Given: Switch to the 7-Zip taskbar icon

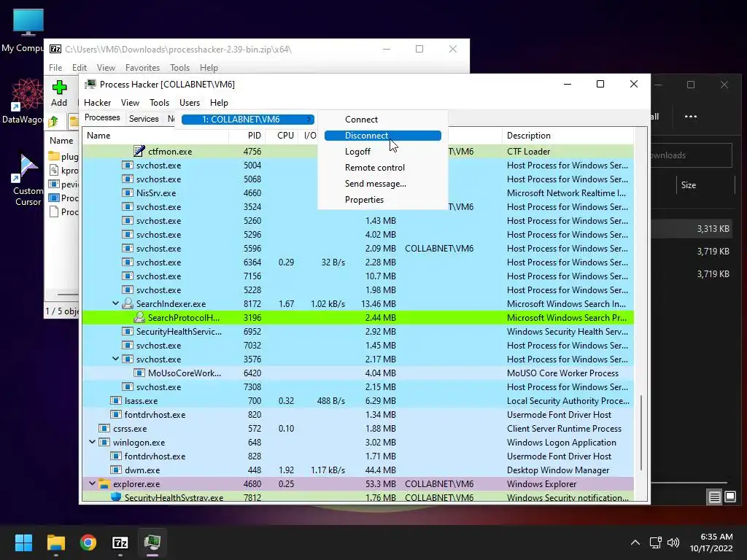Looking at the screenshot, I should pyautogui.click(x=120, y=542).
